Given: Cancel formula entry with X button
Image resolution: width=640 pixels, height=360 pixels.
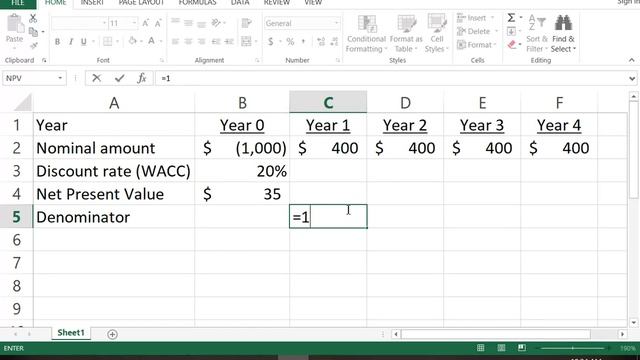Looking at the screenshot, I should [96, 78].
